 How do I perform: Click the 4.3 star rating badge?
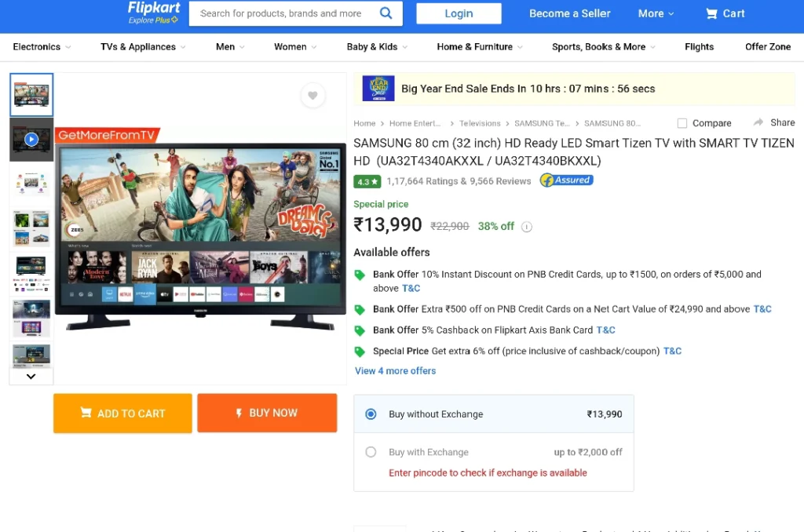pyautogui.click(x=367, y=181)
